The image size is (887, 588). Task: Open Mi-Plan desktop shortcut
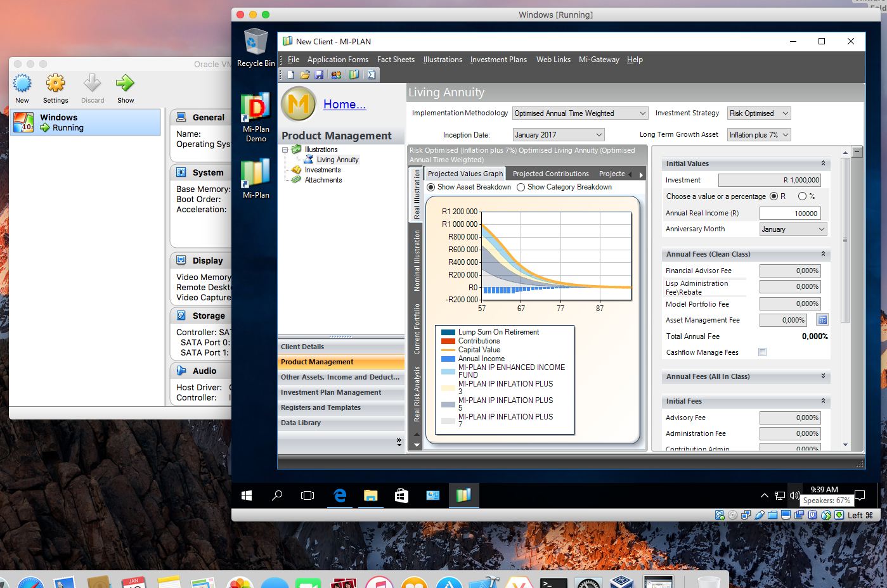point(256,179)
